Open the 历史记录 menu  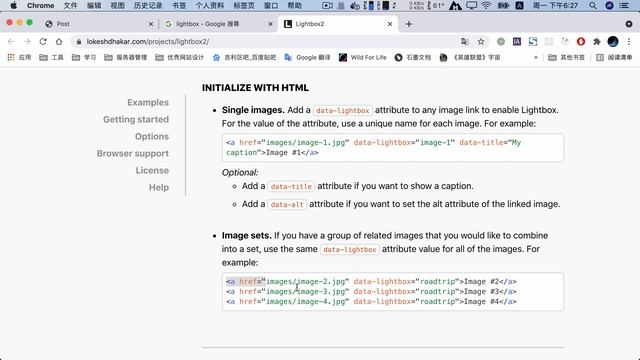[148, 6]
